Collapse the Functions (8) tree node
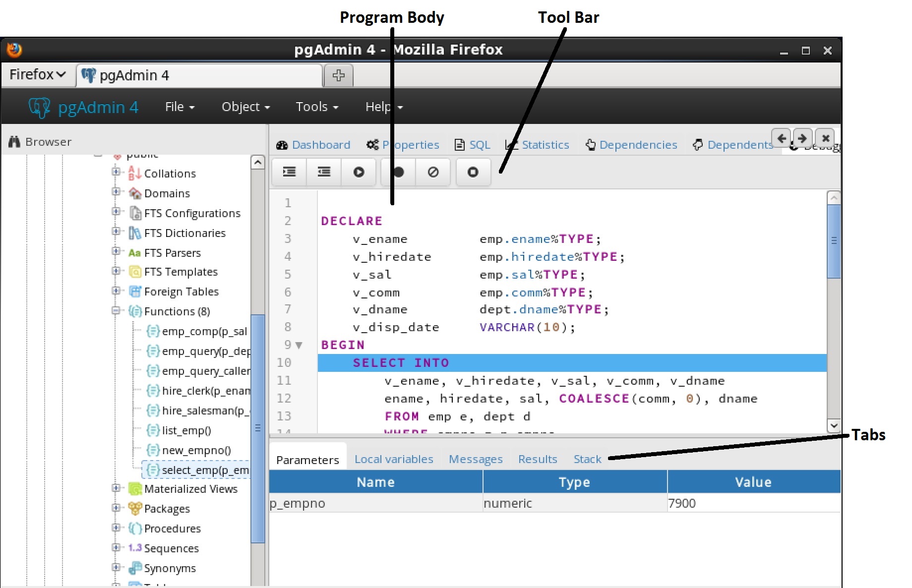The width and height of the screenshot is (912, 588). point(116,311)
